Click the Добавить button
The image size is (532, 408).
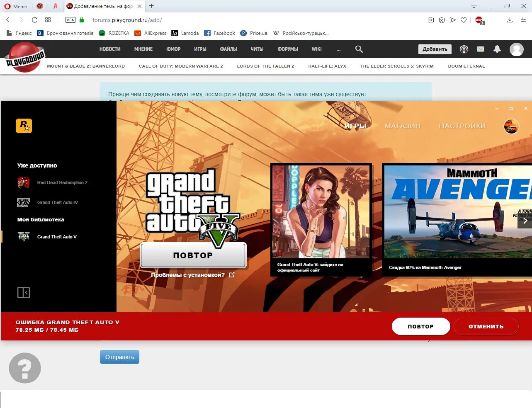click(435, 49)
